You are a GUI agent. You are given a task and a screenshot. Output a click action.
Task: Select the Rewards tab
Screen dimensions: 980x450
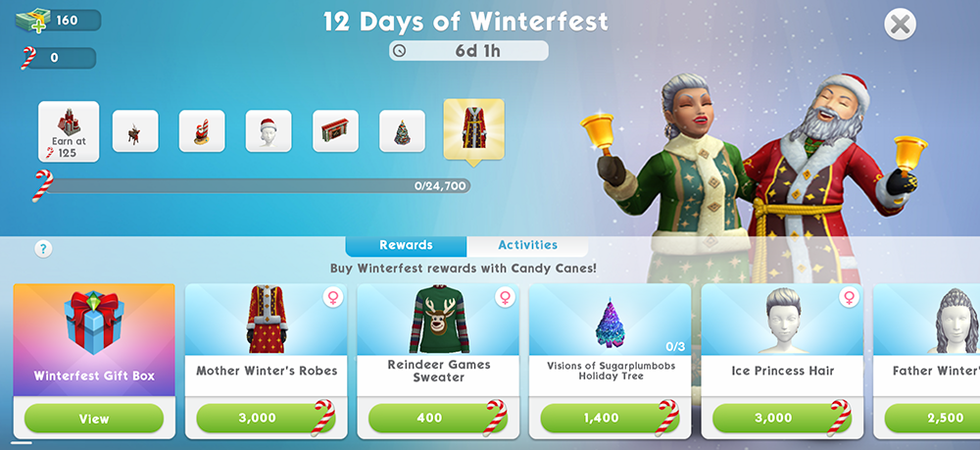point(407,245)
